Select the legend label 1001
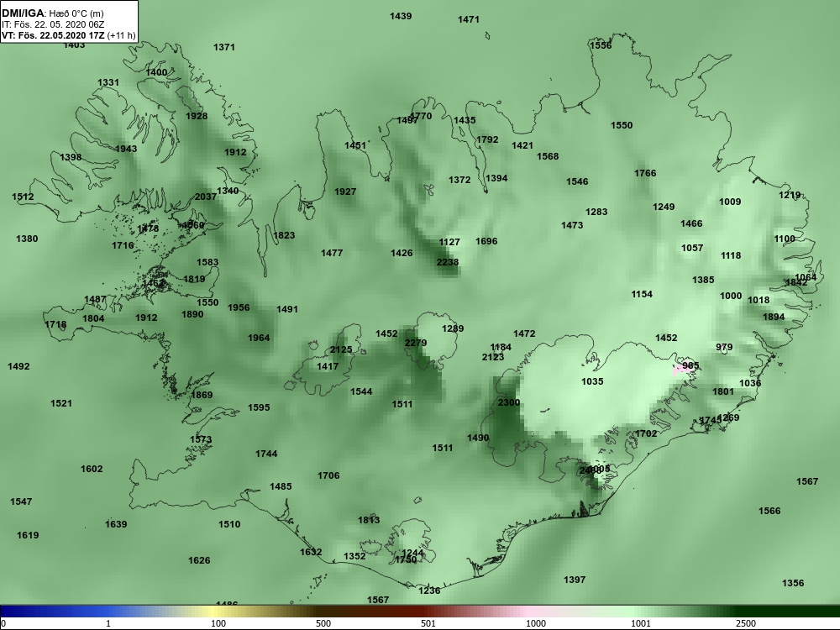 (x=641, y=623)
